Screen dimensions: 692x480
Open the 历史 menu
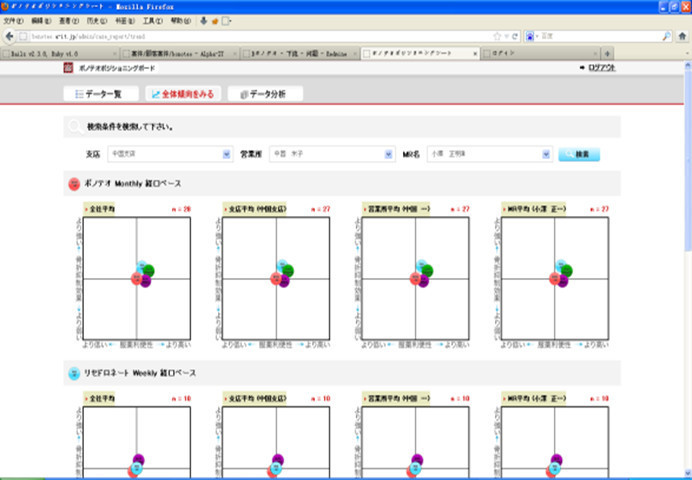pos(97,21)
